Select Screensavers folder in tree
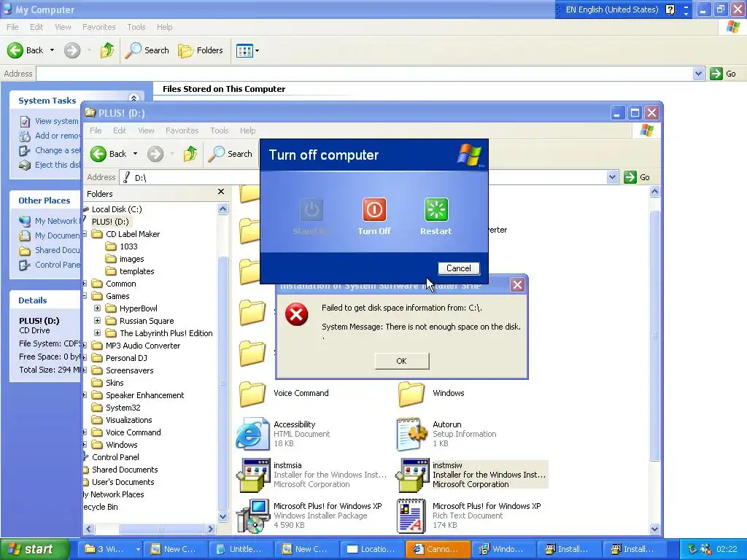This screenshot has height=560, width=747. (x=130, y=370)
